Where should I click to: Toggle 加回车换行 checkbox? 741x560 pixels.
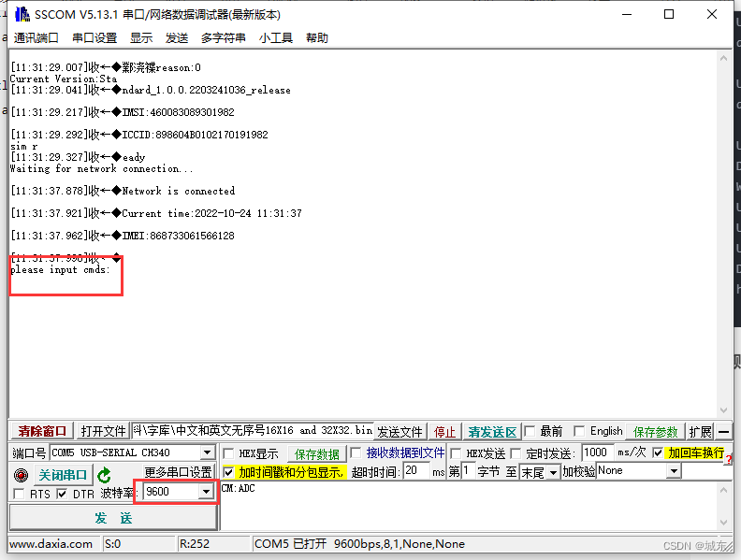(x=658, y=452)
